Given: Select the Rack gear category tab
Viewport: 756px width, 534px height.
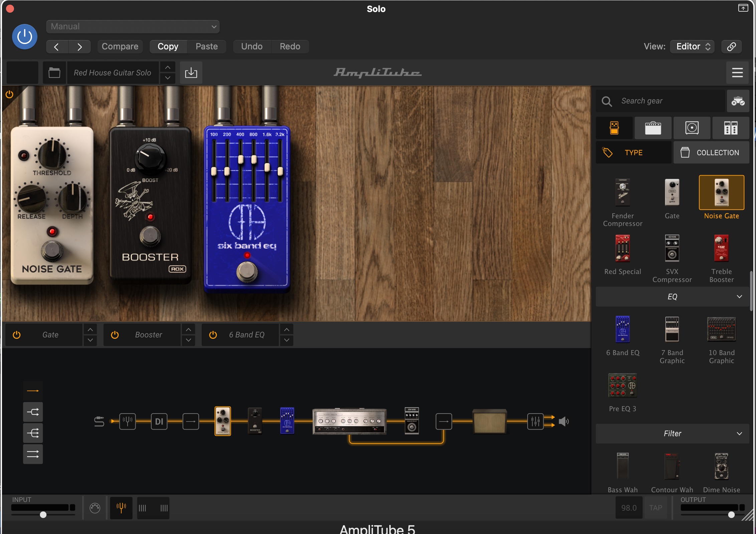Looking at the screenshot, I should 731,128.
